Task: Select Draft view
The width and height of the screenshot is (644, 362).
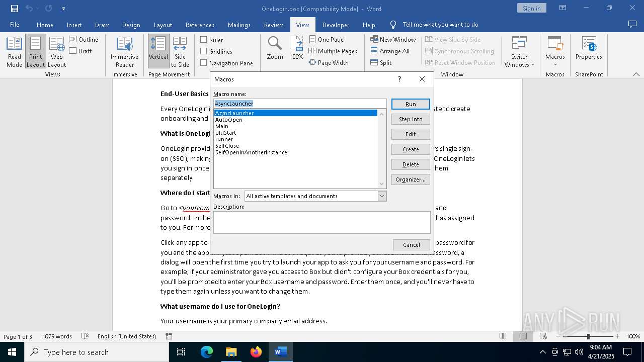Action: pyautogui.click(x=80, y=51)
